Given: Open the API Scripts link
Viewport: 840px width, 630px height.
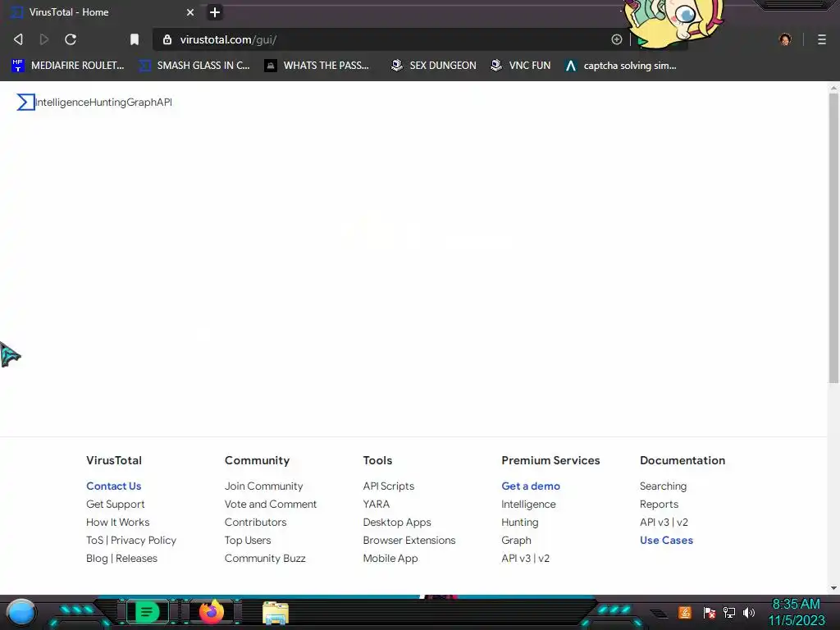Looking at the screenshot, I should pyautogui.click(x=388, y=486).
